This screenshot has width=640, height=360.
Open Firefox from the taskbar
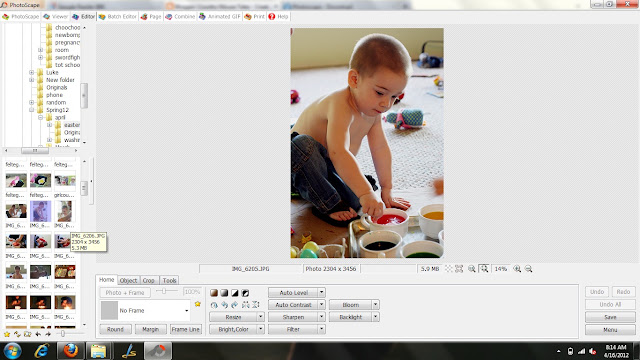[x=71, y=350]
